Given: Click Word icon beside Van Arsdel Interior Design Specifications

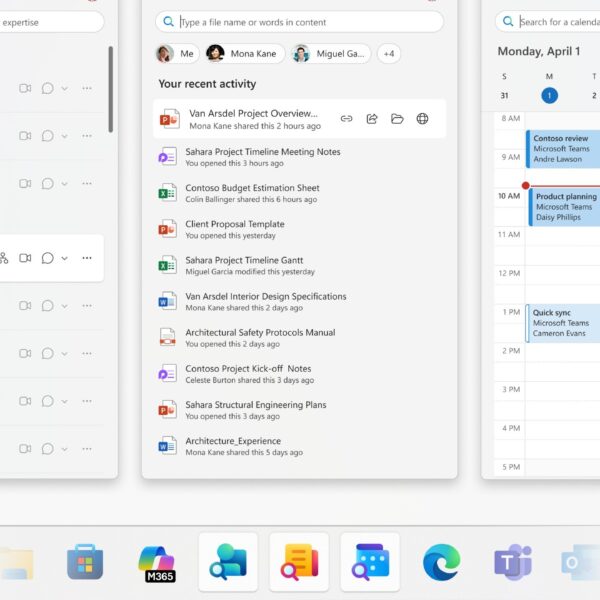Looking at the screenshot, I should (167, 302).
